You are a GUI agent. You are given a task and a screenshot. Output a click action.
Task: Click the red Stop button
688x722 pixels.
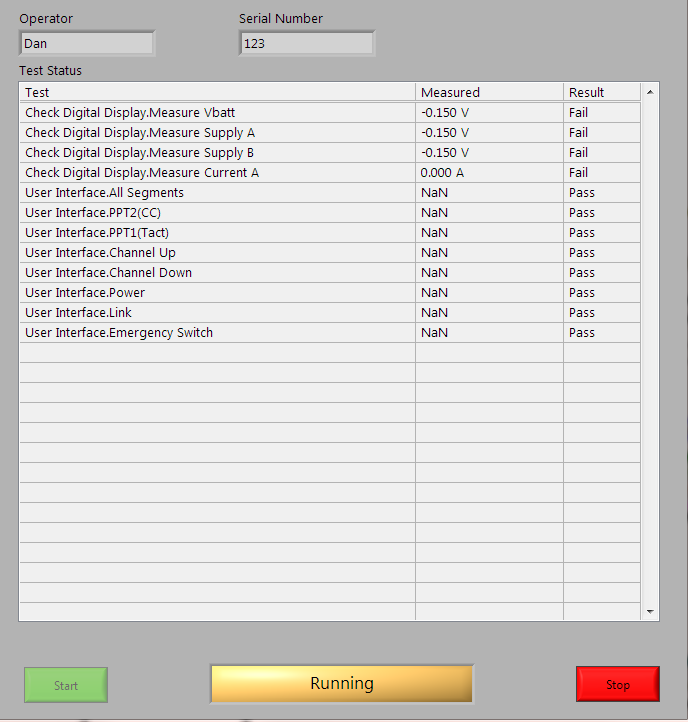[618, 684]
